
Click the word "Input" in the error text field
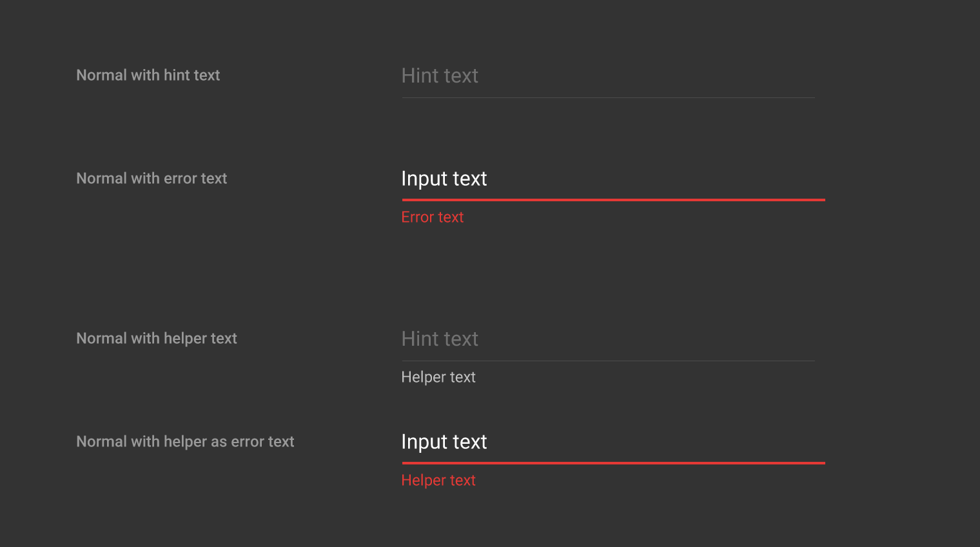[424, 179]
